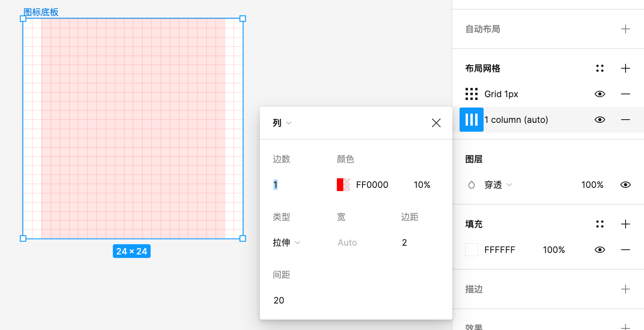This screenshot has height=330, width=644.
Task: Click 描边 section title
Action: [474, 289]
